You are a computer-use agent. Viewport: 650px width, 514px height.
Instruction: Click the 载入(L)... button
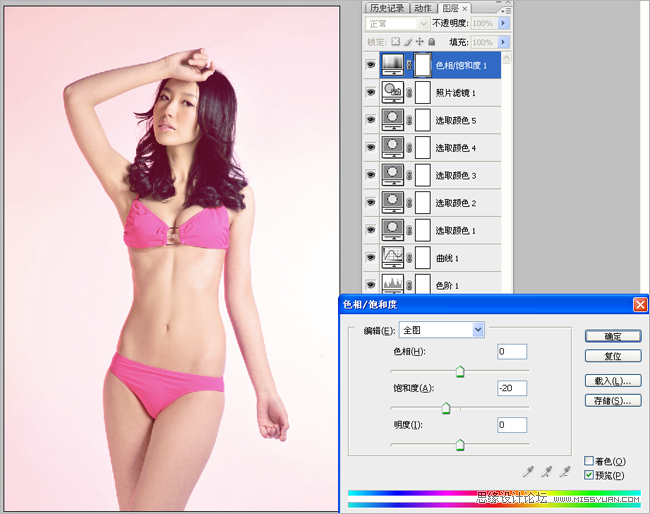click(613, 381)
